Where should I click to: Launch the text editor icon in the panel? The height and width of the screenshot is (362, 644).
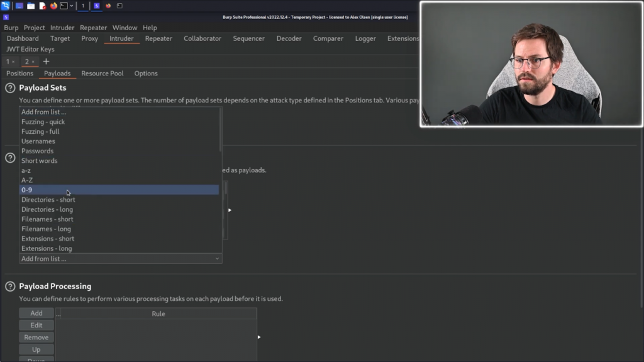42,6
